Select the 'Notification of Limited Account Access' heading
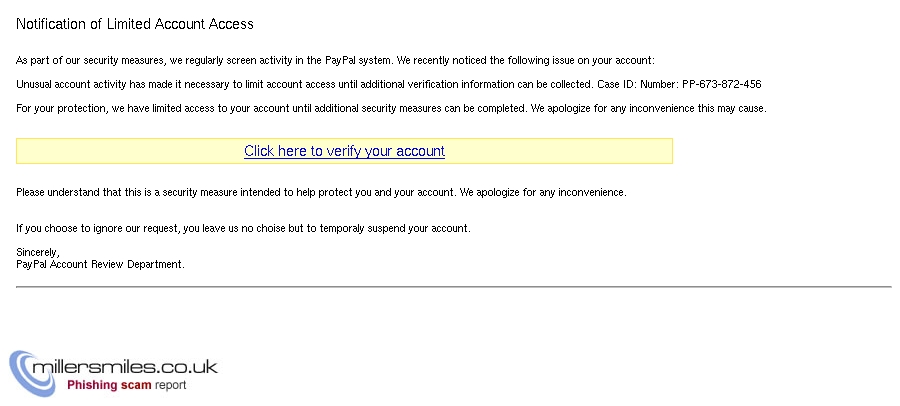The width and height of the screenshot is (900, 406). 135,24
